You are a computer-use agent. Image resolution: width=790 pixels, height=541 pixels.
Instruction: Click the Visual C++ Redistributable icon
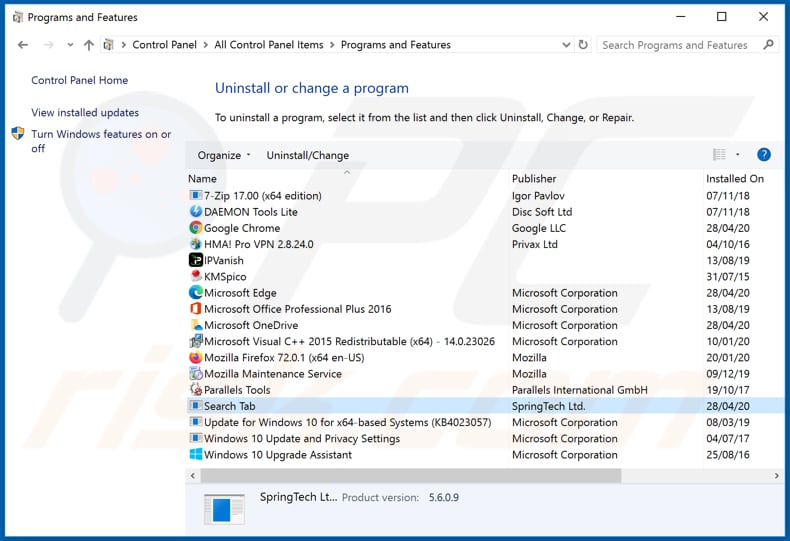pos(195,341)
